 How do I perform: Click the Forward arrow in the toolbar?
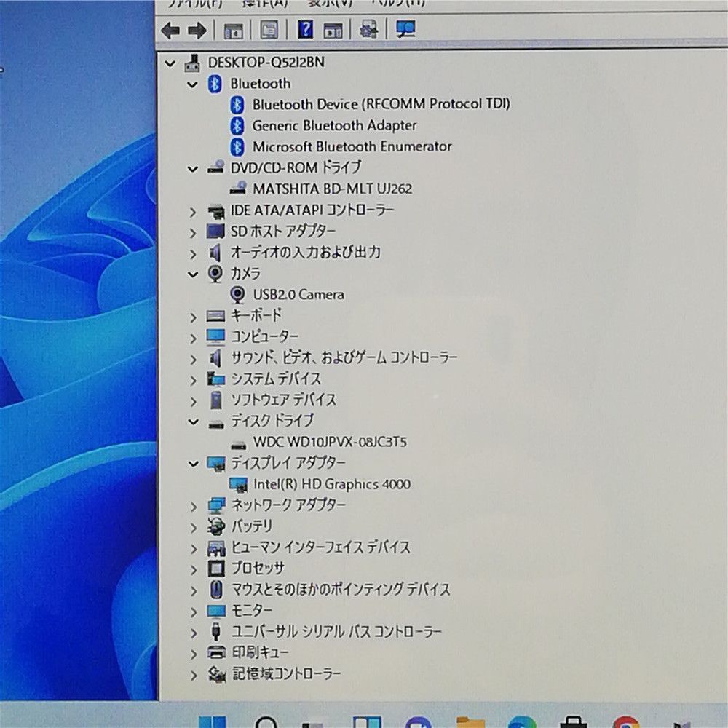pos(197,31)
